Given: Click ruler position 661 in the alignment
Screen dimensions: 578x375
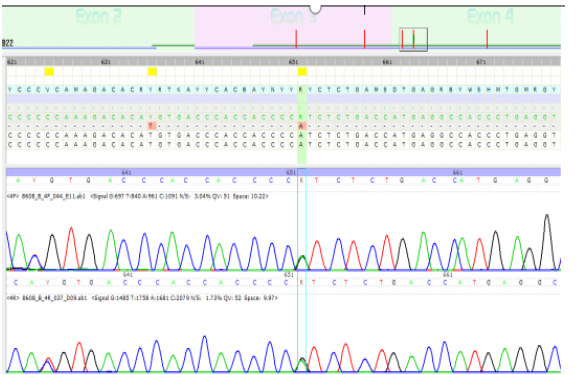Looking at the screenshot, I should 387,62.
